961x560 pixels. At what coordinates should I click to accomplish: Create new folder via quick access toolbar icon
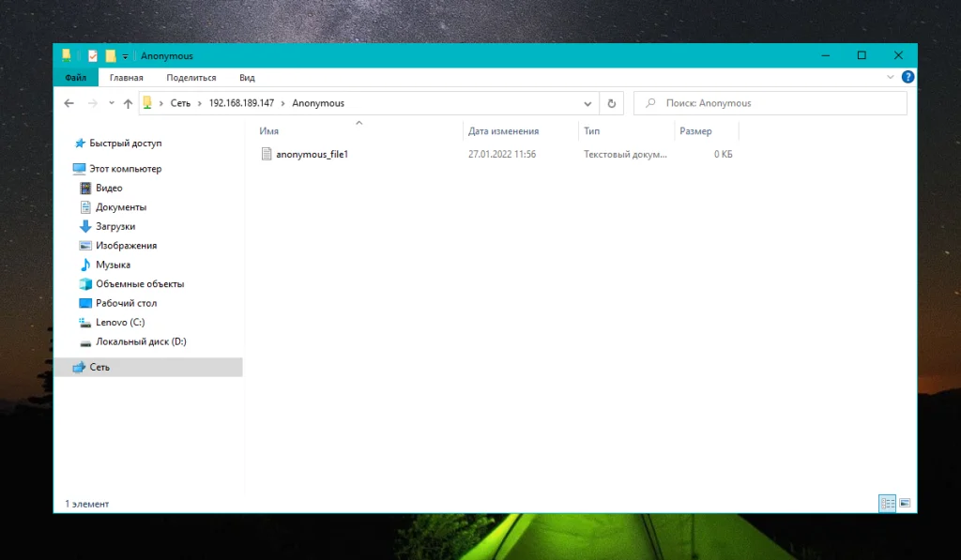[110, 55]
